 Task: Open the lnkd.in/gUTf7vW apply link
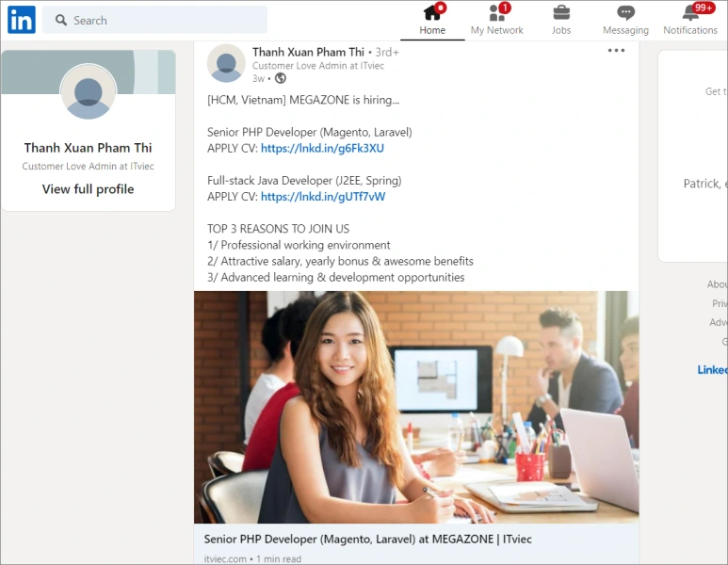[323, 197]
